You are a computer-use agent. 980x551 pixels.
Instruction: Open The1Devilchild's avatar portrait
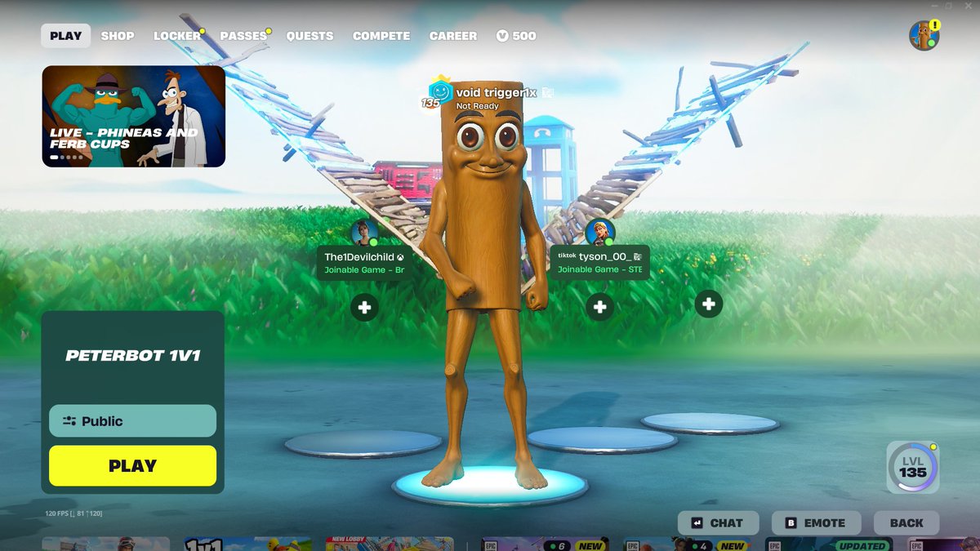[364, 233]
